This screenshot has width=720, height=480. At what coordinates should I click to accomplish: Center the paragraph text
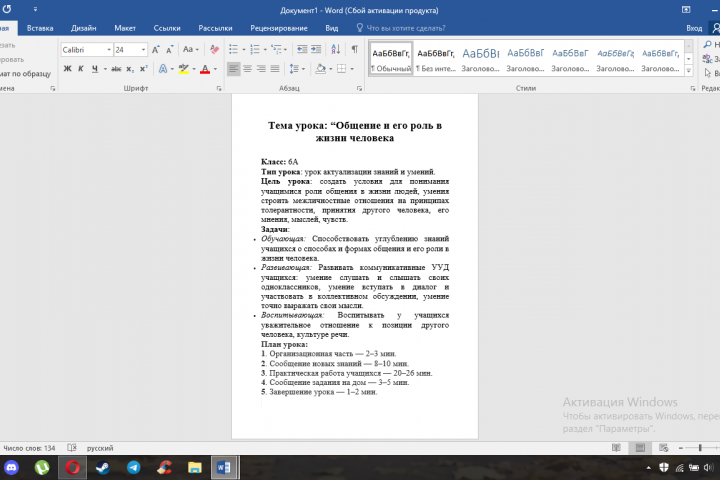[247, 69]
